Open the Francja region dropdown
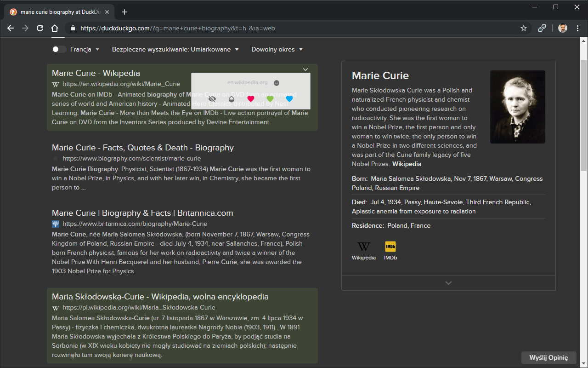 pyautogui.click(x=85, y=49)
